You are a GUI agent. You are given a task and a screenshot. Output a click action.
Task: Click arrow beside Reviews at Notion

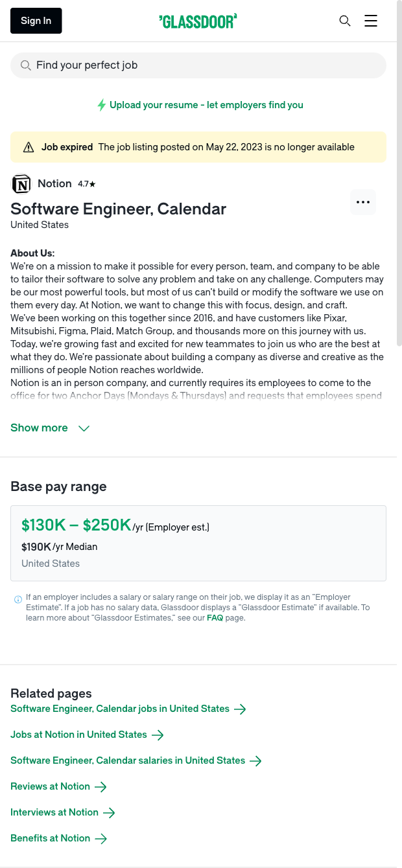coord(100,786)
